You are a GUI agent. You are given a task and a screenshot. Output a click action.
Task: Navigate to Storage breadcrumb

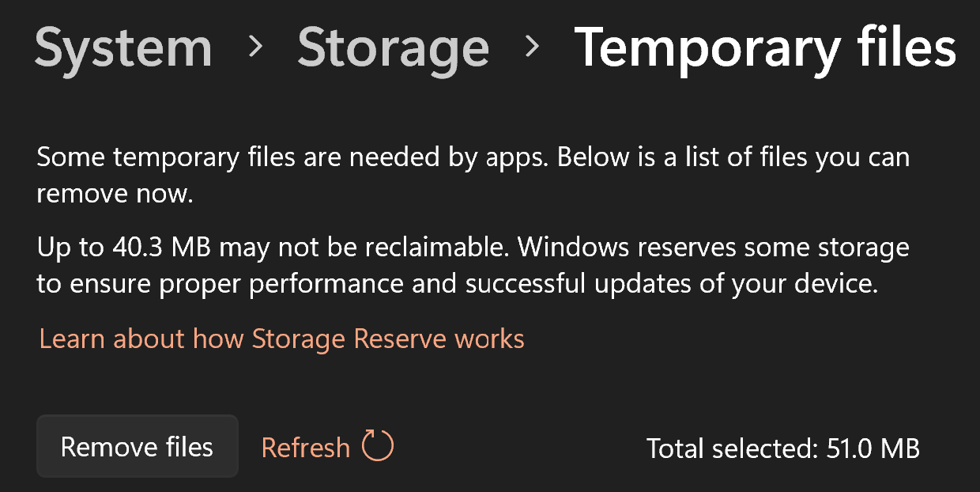pos(393,47)
